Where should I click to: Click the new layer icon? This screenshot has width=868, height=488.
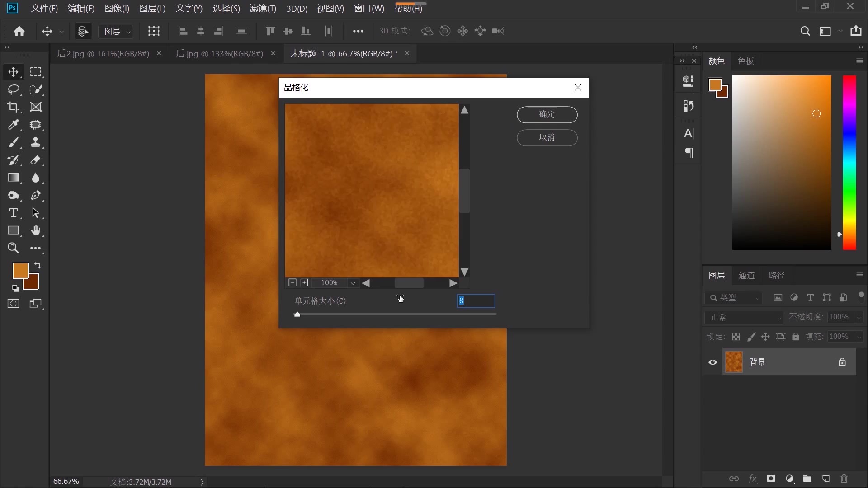point(826,479)
